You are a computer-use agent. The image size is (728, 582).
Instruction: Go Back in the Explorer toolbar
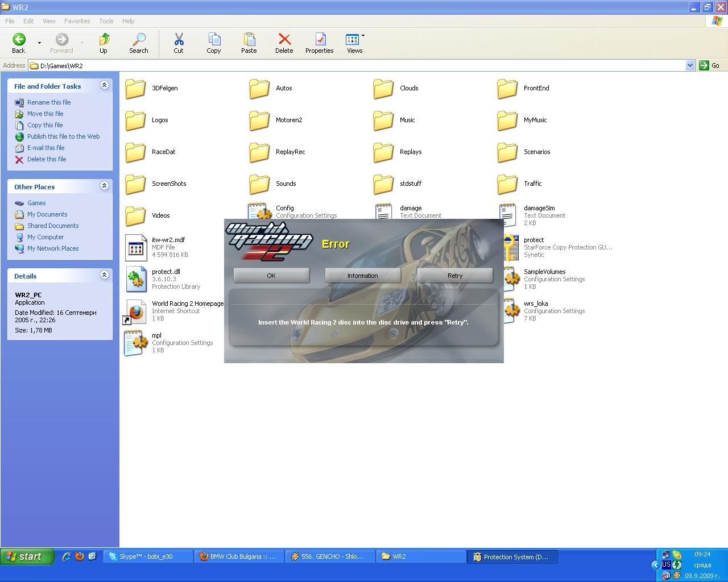point(19,43)
